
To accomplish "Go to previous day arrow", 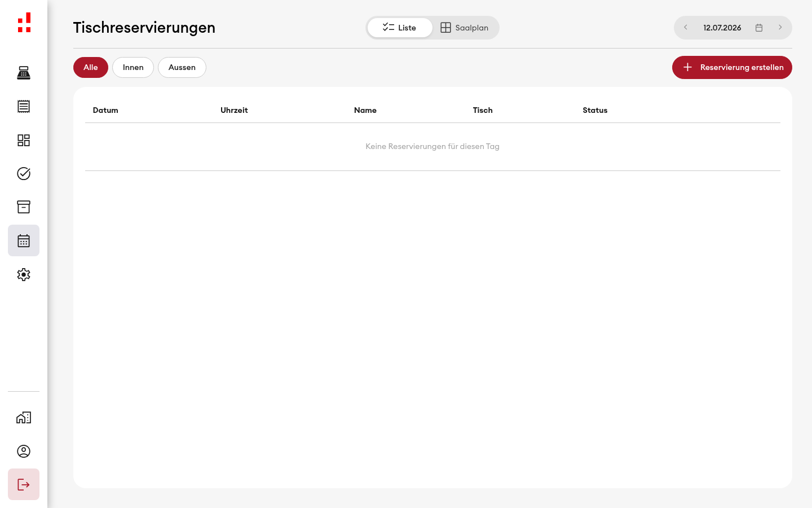I will point(686,28).
